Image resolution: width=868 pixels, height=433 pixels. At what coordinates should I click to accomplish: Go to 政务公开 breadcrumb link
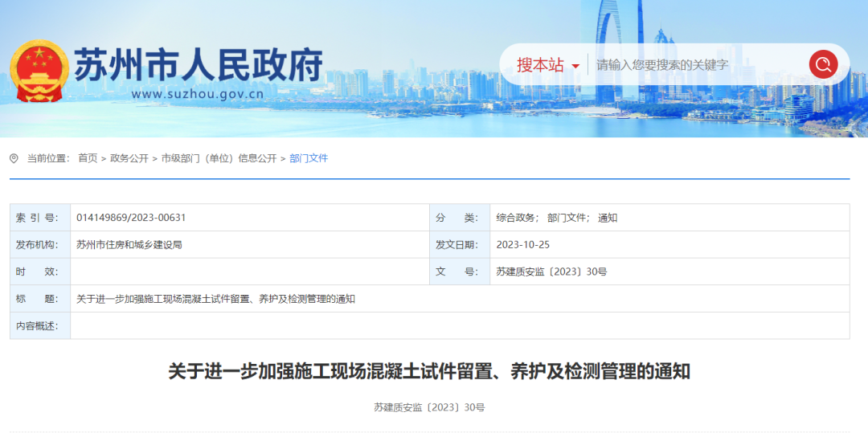pyautogui.click(x=129, y=159)
